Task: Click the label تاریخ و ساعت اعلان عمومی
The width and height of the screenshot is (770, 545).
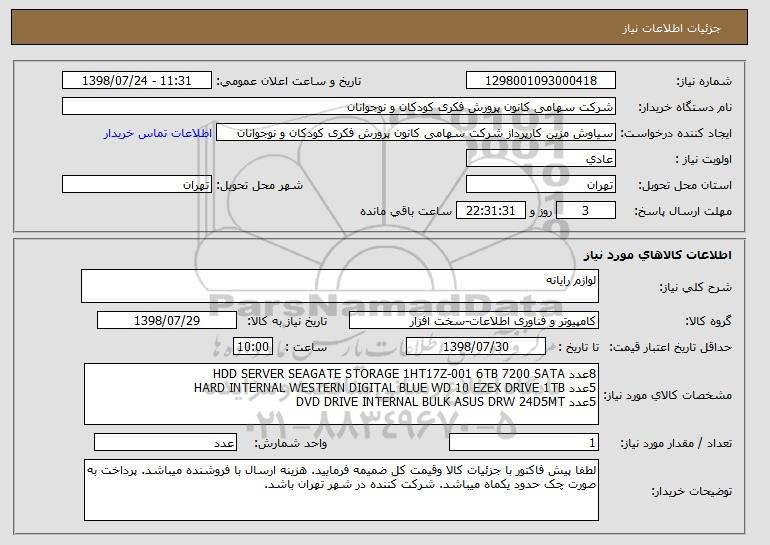Action: point(289,82)
